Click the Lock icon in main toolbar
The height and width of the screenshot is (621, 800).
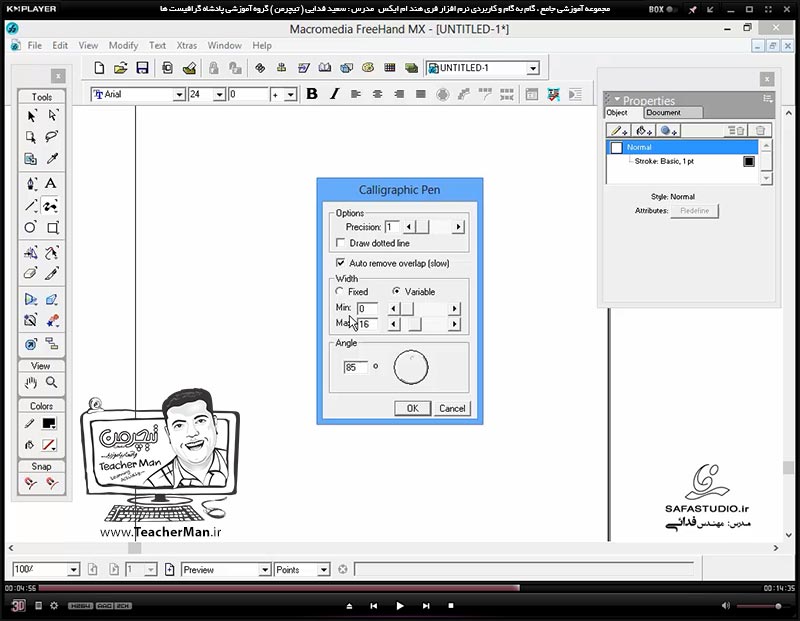(214, 68)
